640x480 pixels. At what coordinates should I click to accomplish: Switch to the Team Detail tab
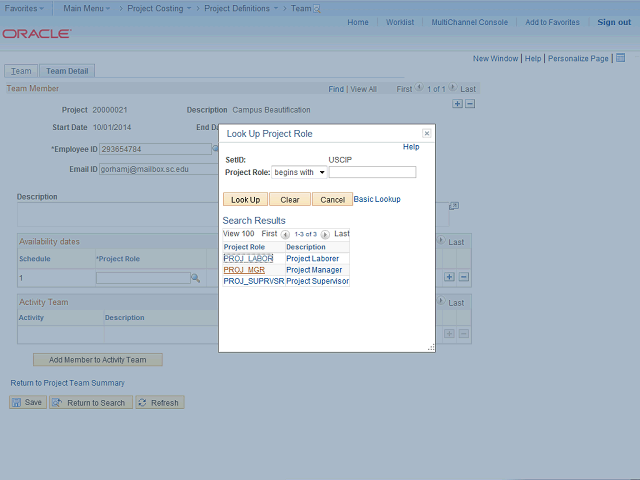(67, 71)
